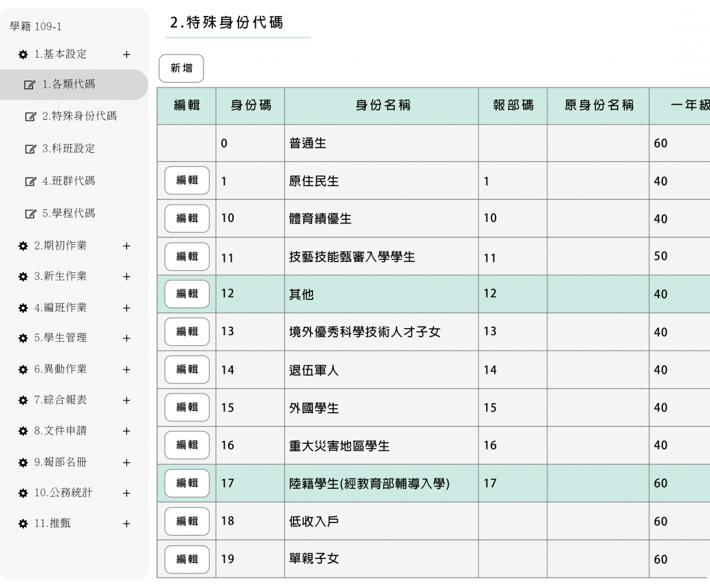Edit the 外國學生 row
The image size is (710, 588).
(x=187, y=407)
